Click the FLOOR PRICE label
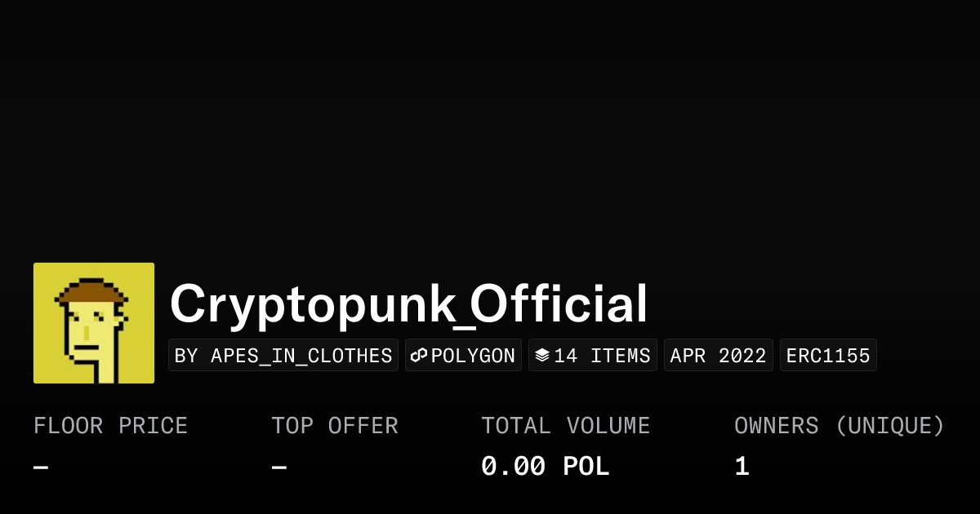 (x=110, y=426)
